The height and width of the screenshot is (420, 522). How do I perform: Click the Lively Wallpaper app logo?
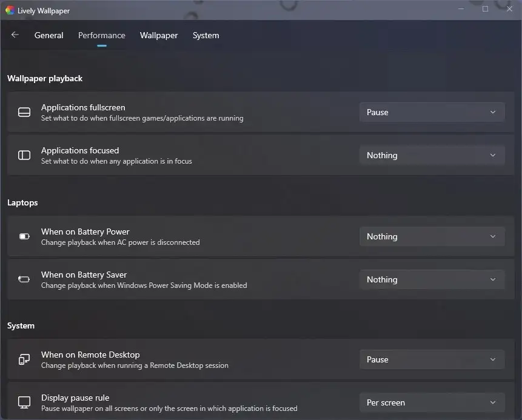point(10,10)
